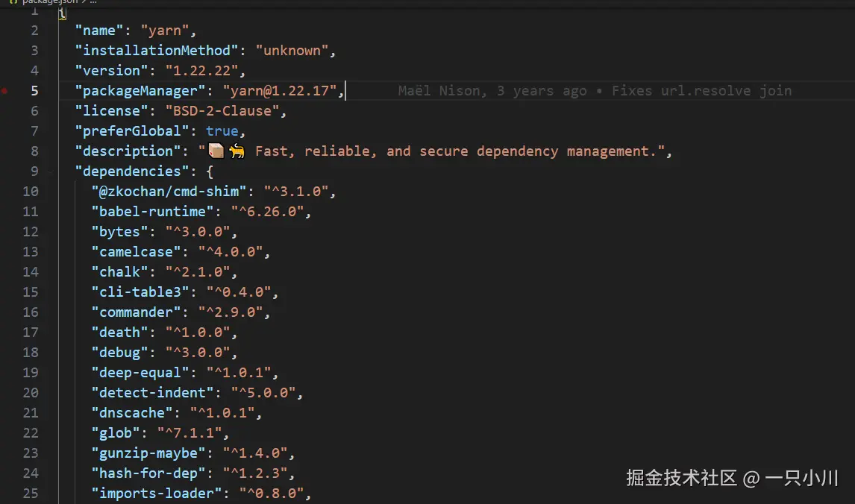Viewport: 855px width, 504px height.
Task: Click the opening brace after "dependencies"
Action: pyautogui.click(x=210, y=171)
